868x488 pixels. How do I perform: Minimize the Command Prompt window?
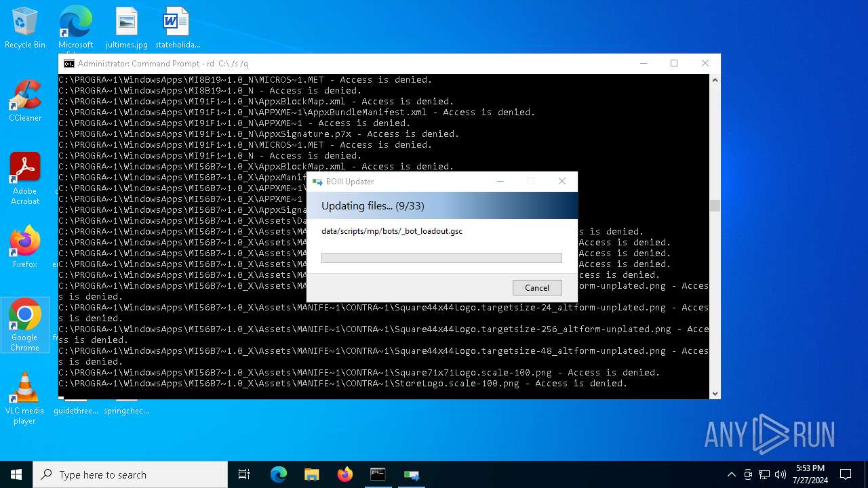coord(643,63)
